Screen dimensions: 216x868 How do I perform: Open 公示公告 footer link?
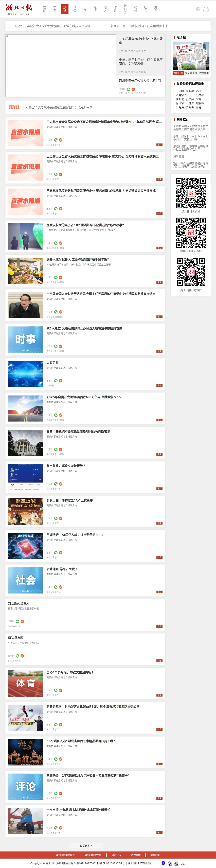116,855
